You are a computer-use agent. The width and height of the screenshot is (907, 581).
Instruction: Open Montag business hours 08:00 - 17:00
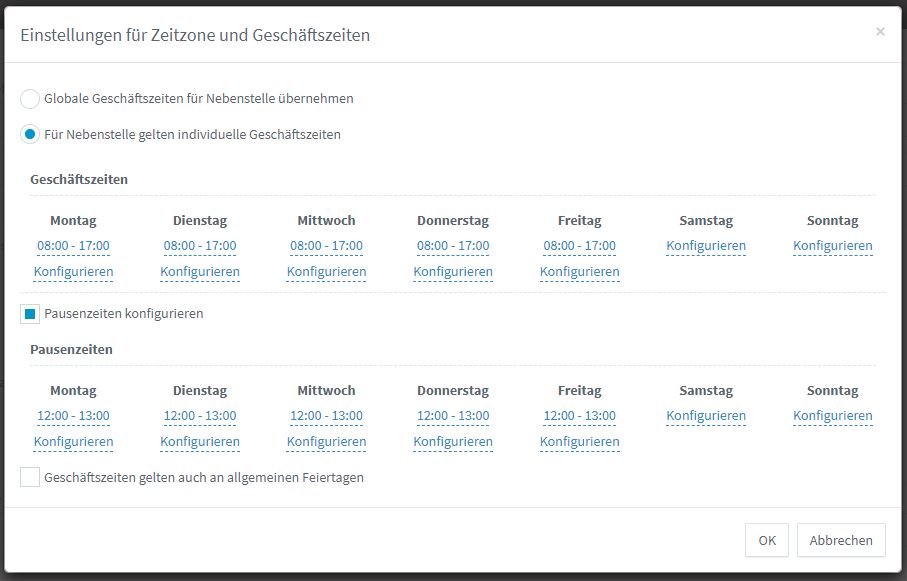pyautogui.click(x=73, y=246)
